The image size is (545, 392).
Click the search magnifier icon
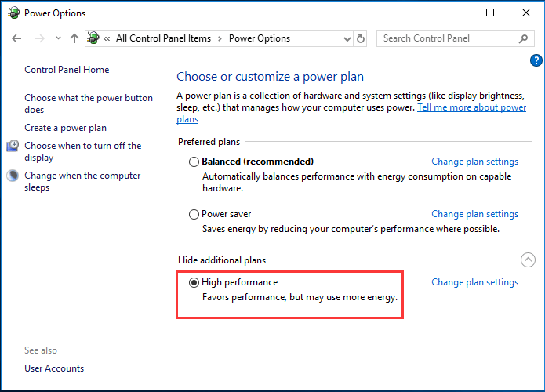(524, 38)
